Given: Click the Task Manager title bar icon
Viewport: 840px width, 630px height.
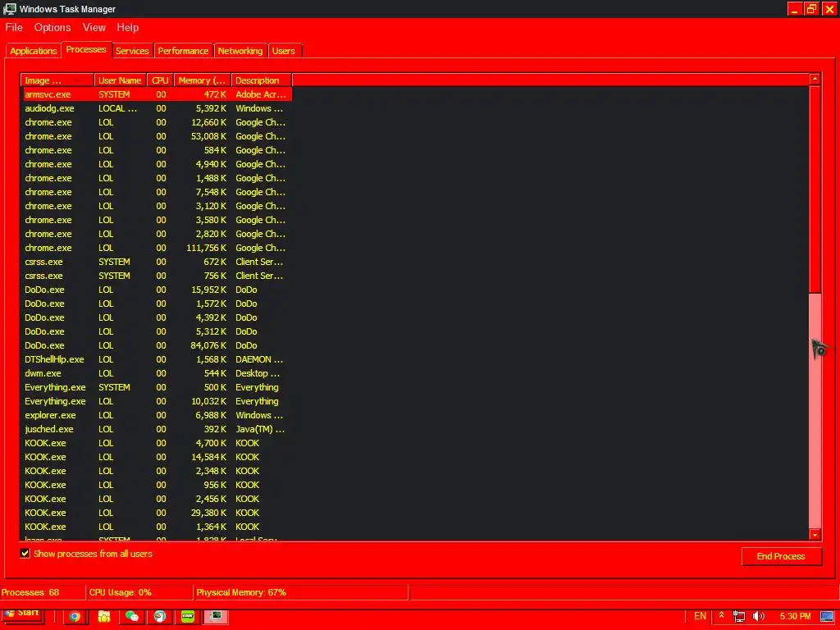Looking at the screenshot, I should coord(9,8).
